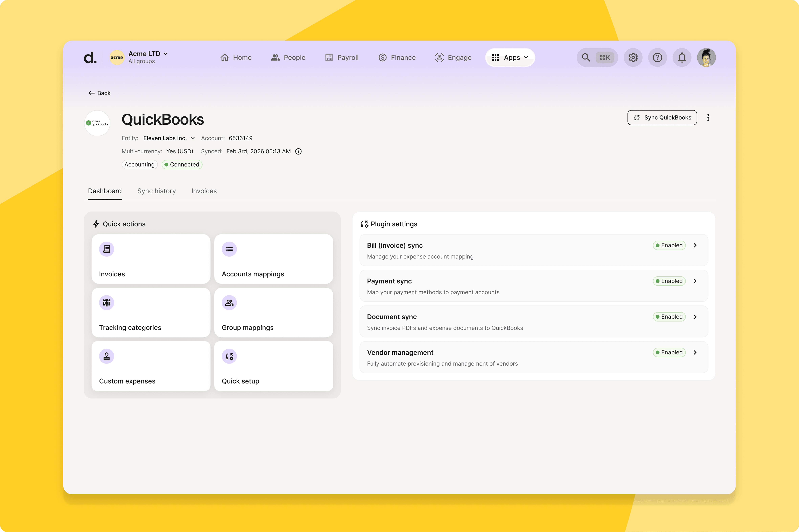Open the search magnifier icon
Viewport: 799px width, 532px height.
coord(586,57)
